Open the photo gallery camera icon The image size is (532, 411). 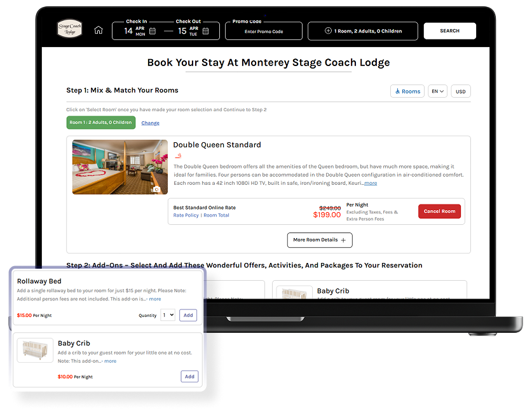pyautogui.click(x=156, y=189)
